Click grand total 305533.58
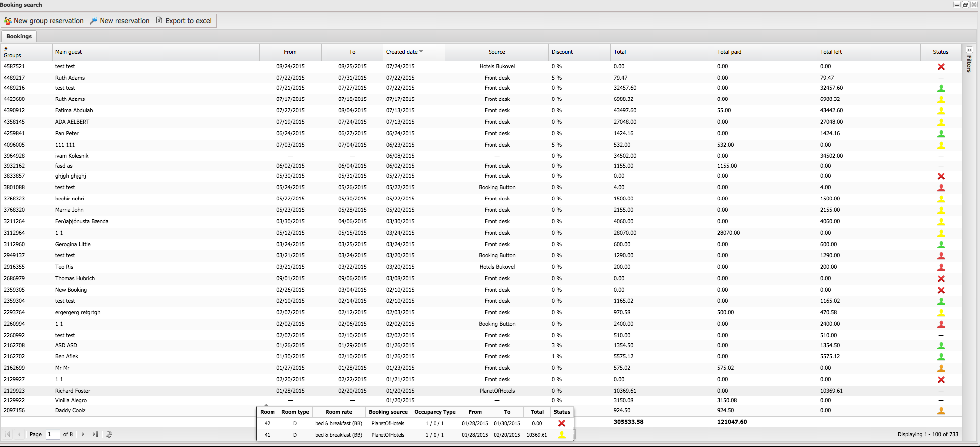This screenshot has height=447, width=980. click(x=628, y=422)
